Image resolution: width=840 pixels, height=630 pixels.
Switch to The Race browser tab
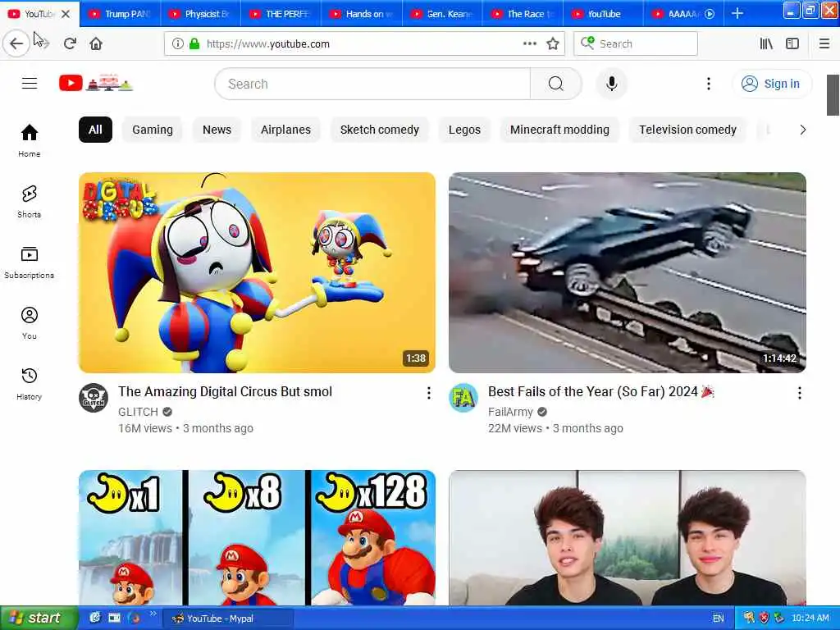tap(523, 14)
